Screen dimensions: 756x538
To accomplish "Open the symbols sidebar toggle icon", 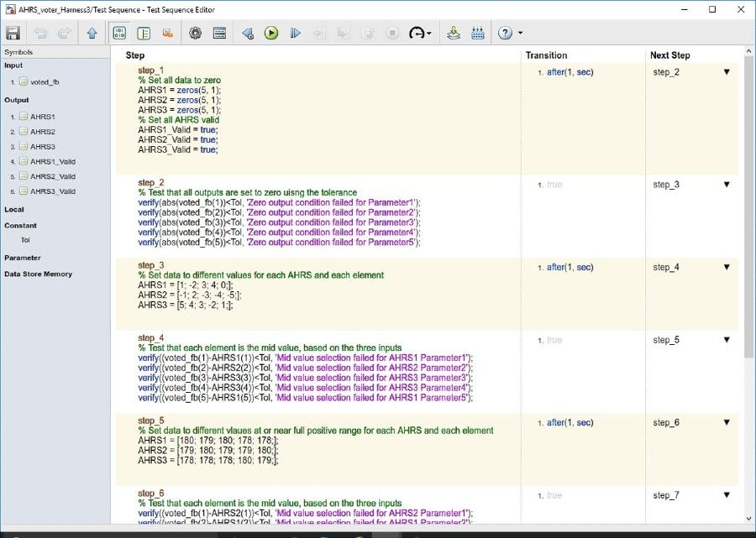I will [118, 33].
